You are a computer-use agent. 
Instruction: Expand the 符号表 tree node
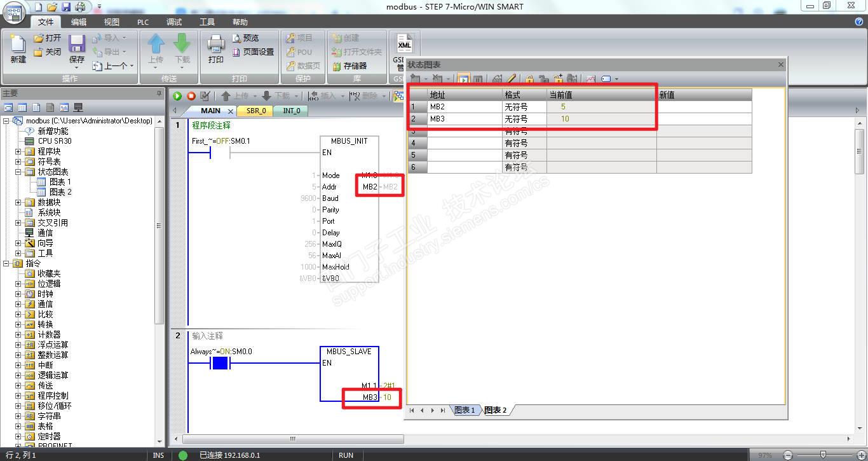pyautogui.click(x=18, y=162)
